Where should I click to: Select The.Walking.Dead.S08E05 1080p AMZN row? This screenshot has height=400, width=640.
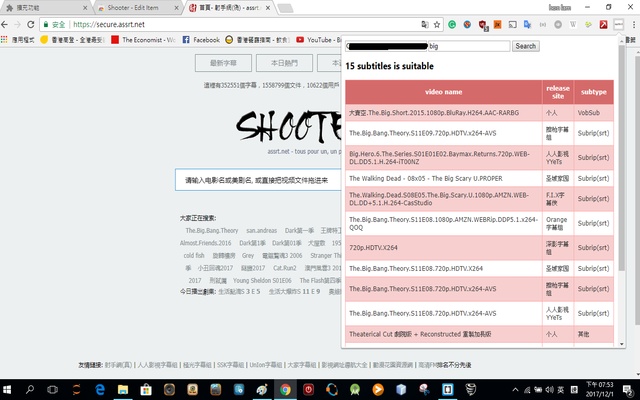480,199
